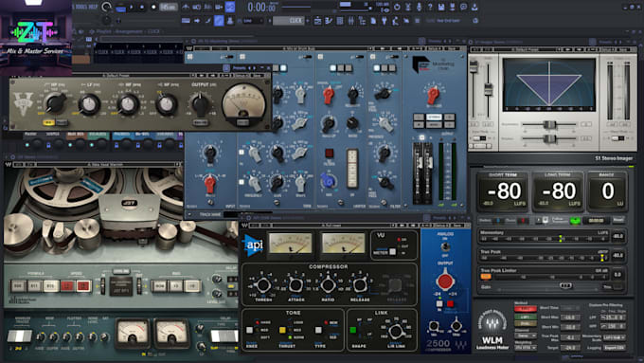Click the tempo 145 display in toolbar

point(169,8)
